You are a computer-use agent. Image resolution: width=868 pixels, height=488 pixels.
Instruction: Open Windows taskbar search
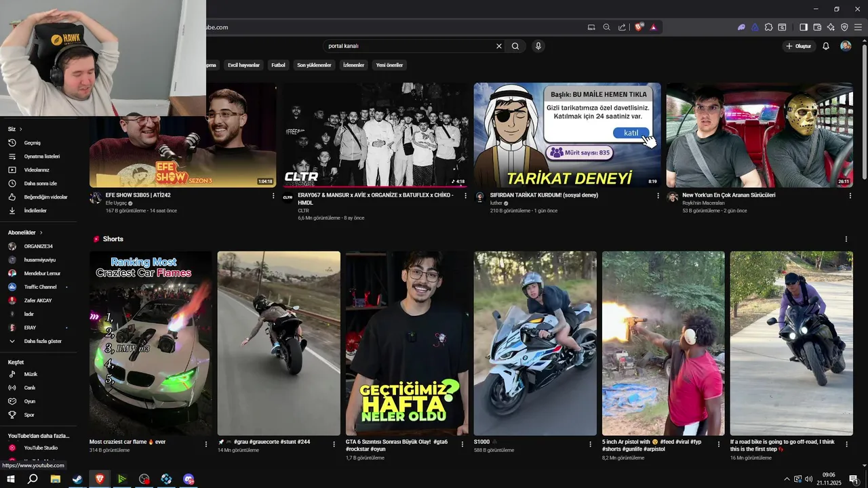(x=33, y=479)
